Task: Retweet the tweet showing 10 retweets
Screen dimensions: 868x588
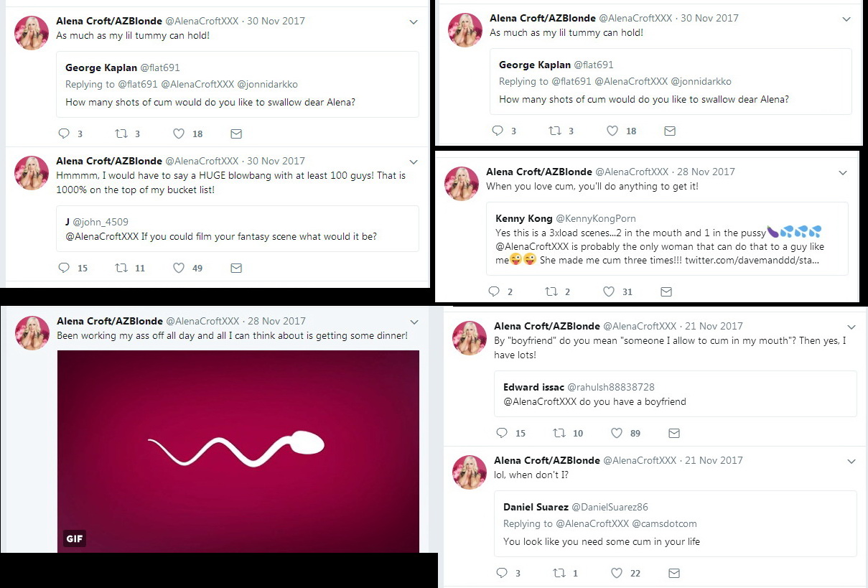Action: click(x=559, y=433)
